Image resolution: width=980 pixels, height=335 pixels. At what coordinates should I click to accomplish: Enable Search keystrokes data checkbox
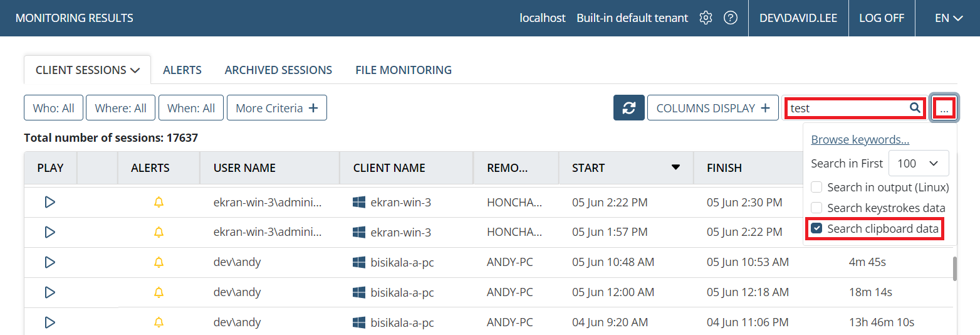pos(816,208)
